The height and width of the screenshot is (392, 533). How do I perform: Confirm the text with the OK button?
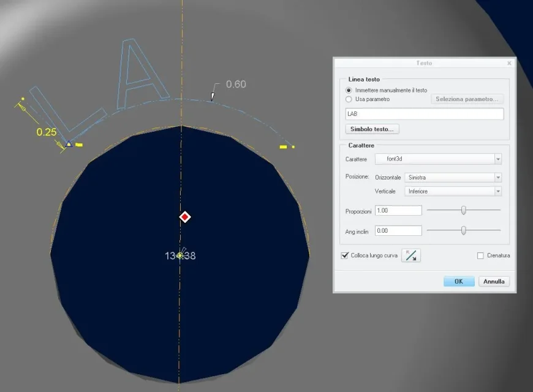(459, 281)
